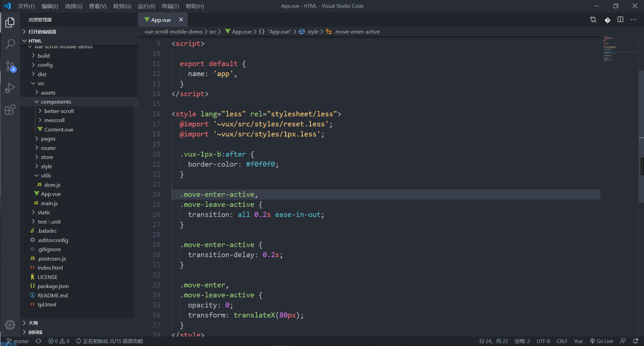
Task: Click the Open Changes compare icon
Action: pyautogui.click(x=593, y=20)
